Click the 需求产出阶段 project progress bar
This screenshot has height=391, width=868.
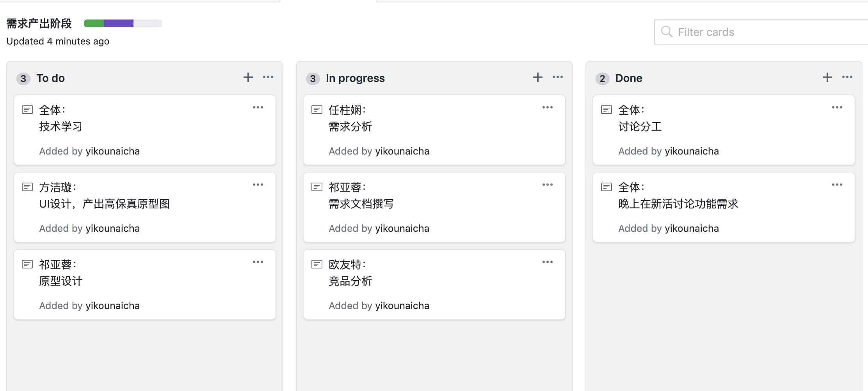tap(123, 23)
